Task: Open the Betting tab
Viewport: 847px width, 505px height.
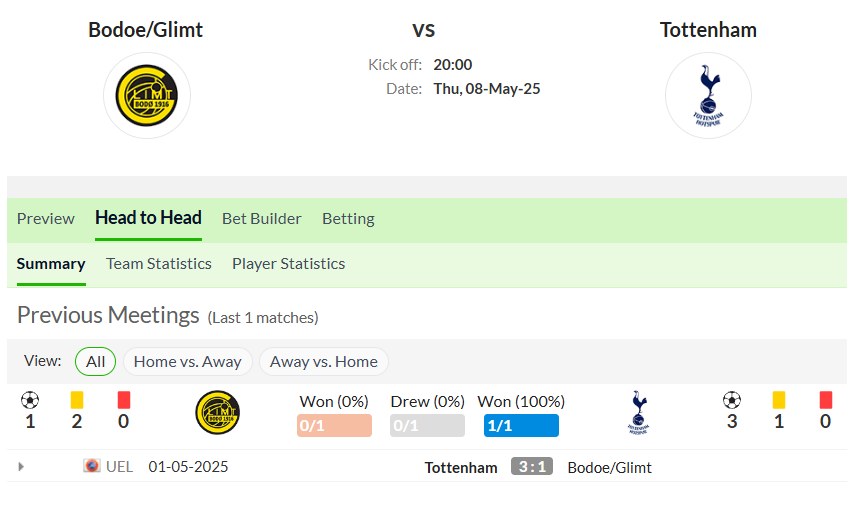Action: 348,219
